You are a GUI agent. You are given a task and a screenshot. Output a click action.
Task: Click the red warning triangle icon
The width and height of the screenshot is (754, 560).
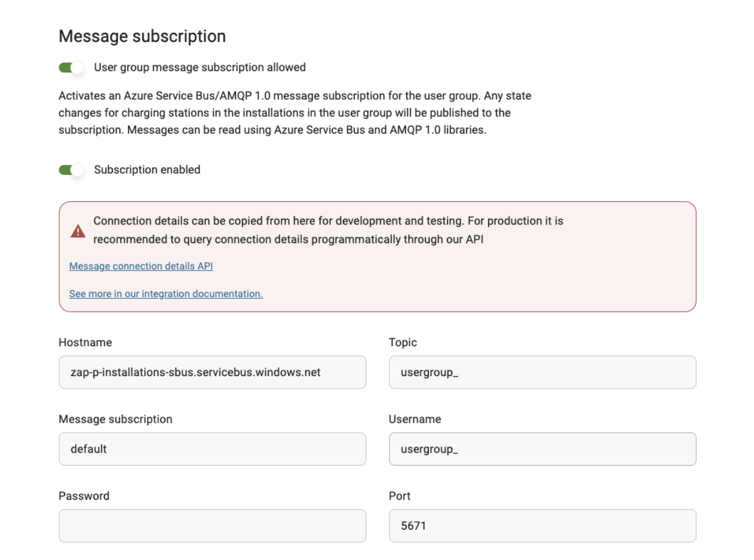pyautogui.click(x=78, y=231)
